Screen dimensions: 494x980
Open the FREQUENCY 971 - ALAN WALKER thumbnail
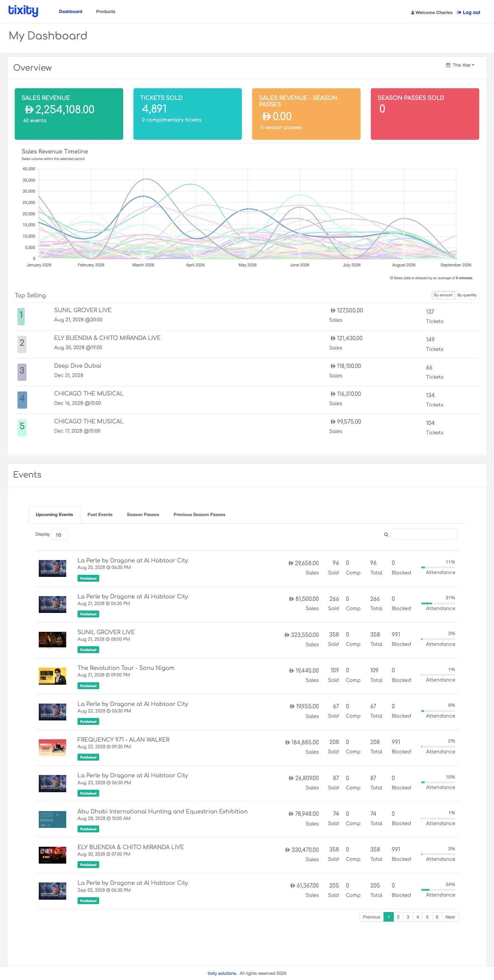[52, 748]
